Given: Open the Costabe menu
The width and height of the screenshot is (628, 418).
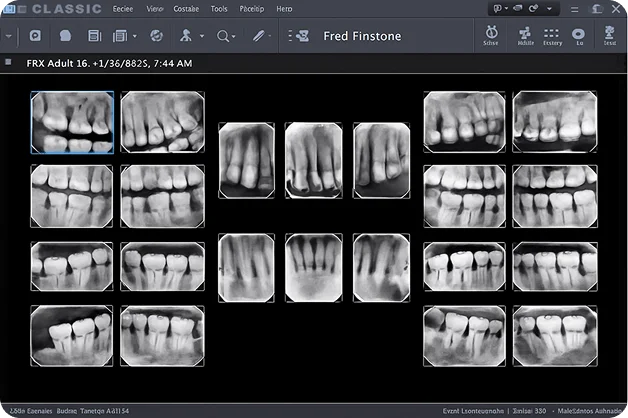Looking at the screenshot, I should [186, 9].
